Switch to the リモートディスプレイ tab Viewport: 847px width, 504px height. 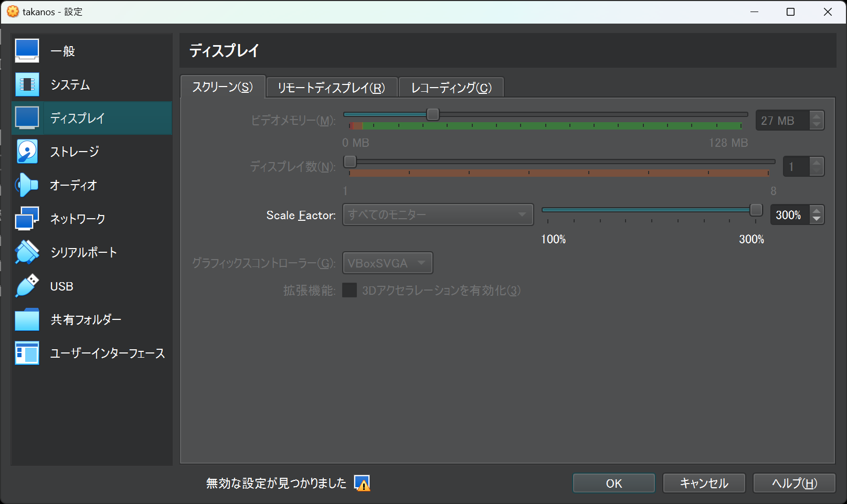[x=332, y=87]
